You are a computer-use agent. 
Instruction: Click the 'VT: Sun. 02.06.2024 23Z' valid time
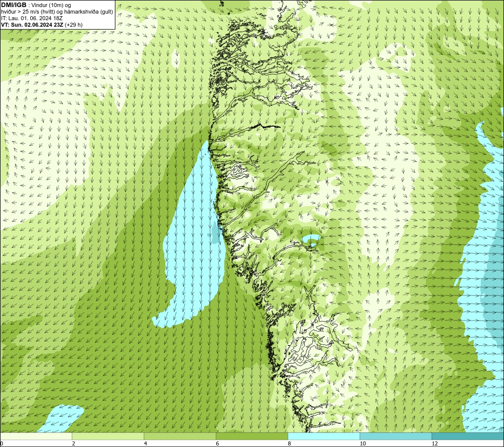(x=32, y=25)
